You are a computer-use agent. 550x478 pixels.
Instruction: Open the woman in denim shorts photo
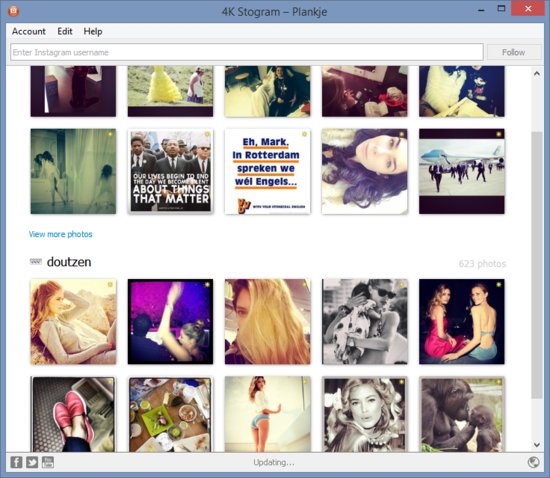(268, 414)
